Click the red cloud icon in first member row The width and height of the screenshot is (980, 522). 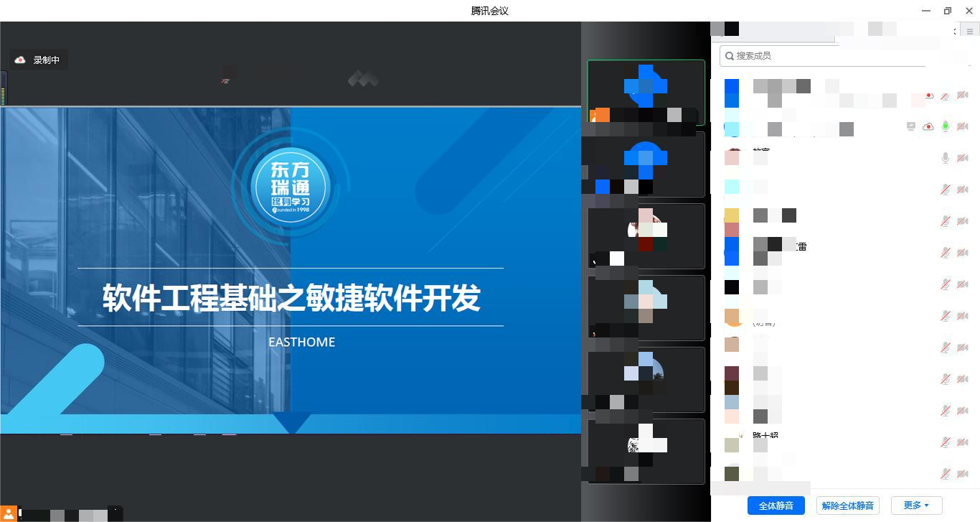pyautogui.click(x=929, y=95)
